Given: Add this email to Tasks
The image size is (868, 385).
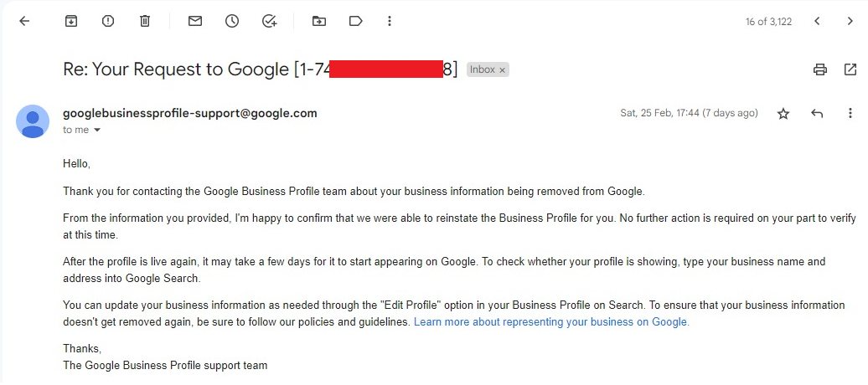Looking at the screenshot, I should click(x=269, y=21).
